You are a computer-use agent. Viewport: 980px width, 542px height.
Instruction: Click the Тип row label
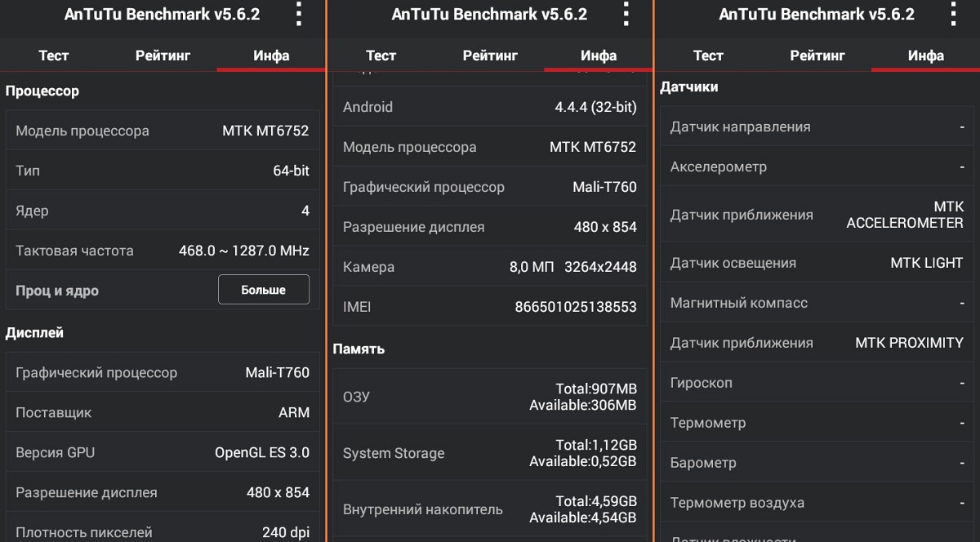(28, 171)
